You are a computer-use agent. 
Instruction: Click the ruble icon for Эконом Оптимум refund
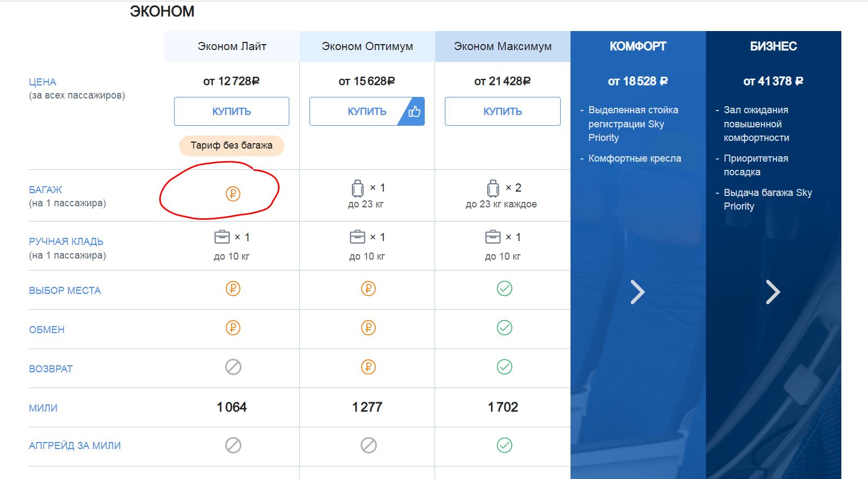click(368, 367)
